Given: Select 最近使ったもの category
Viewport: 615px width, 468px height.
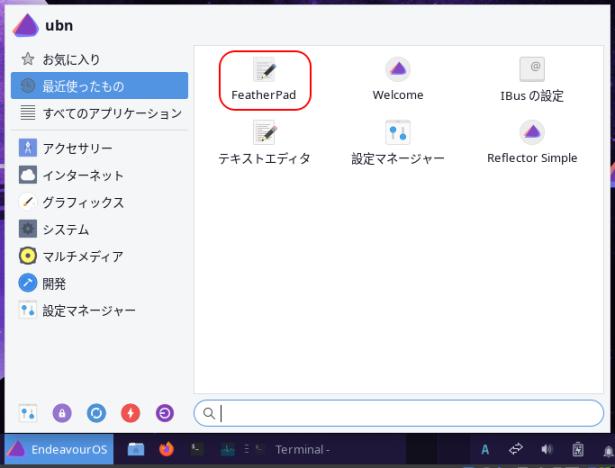Looking at the screenshot, I should (99, 86).
